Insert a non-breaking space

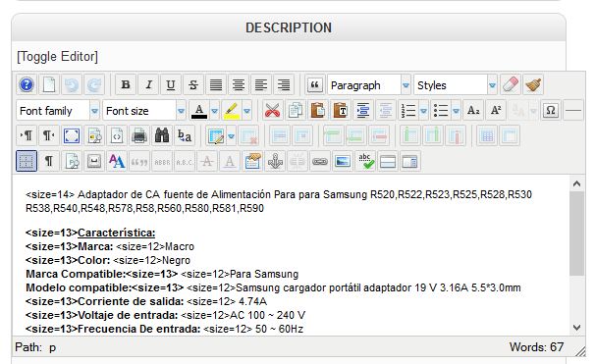coord(94,161)
